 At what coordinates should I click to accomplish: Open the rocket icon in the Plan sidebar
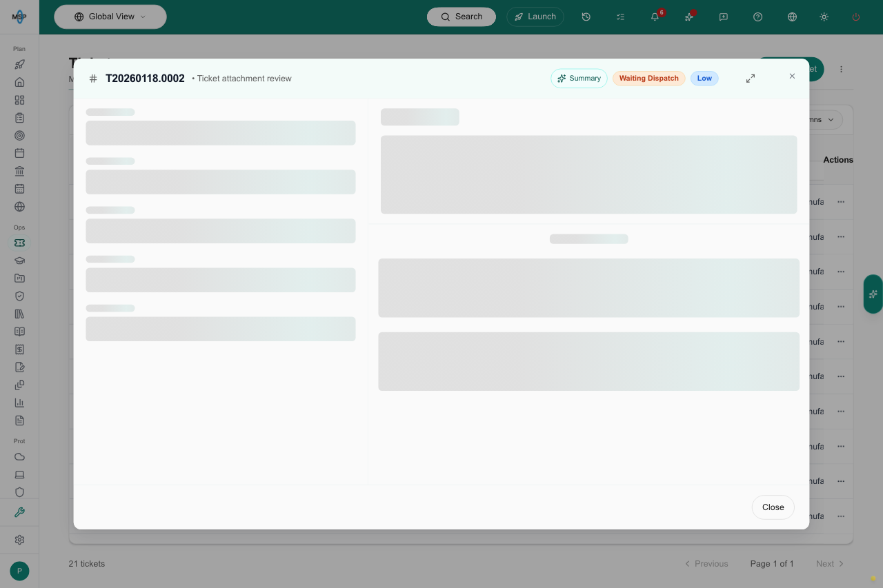[x=19, y=64]
